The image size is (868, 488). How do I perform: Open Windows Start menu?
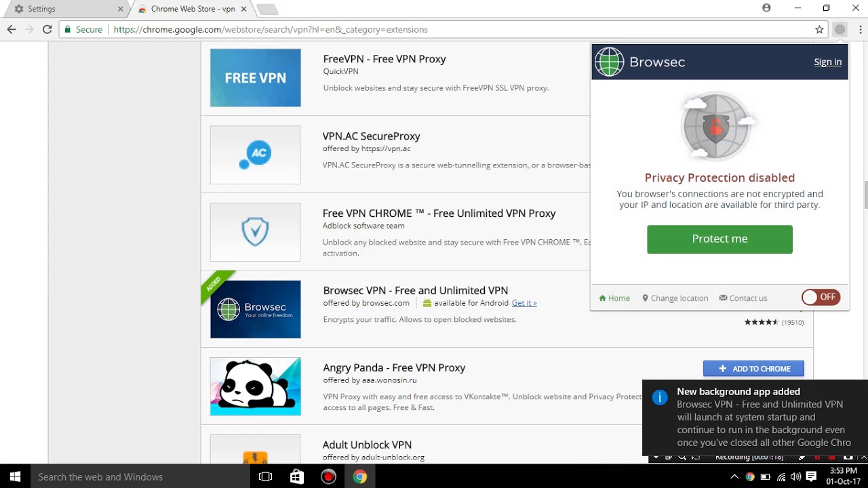pyautogui.click(x=15, y=476)
